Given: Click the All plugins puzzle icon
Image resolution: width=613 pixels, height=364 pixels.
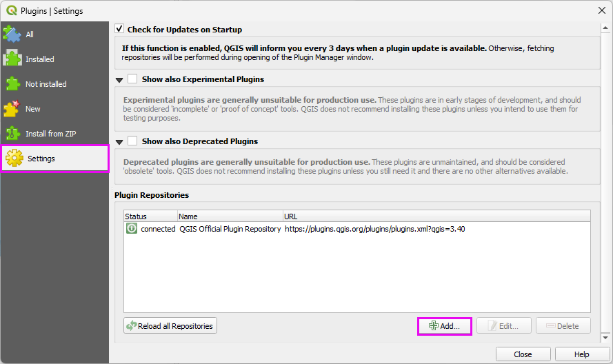Looking at the screenshot, I should click(x=12, y=34).
